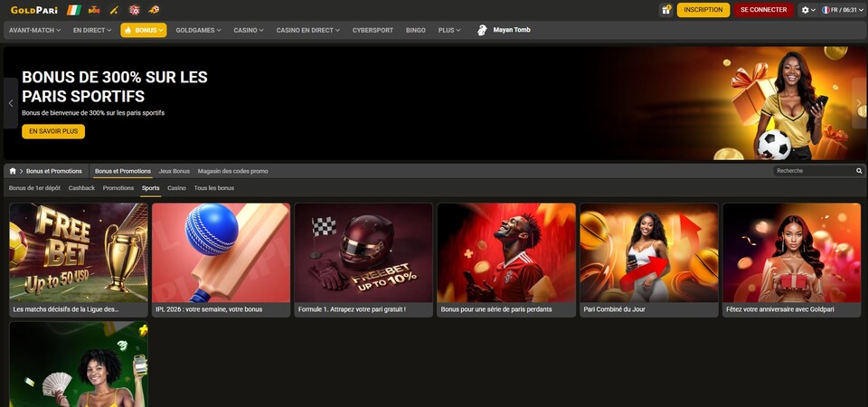Viewport: 868px width, 407px height.
Task: Expand the Bonus dropdown menu
Action: point(144,31)
